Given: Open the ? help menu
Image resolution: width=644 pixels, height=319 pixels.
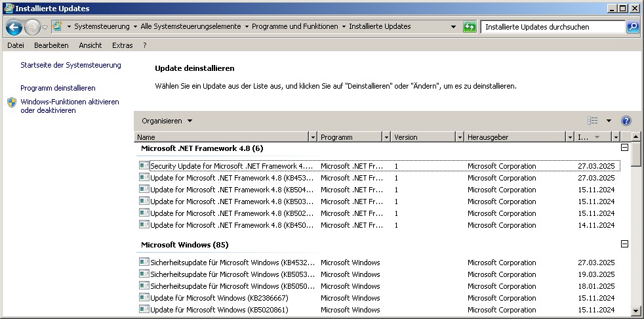Looking at the screenshot, I should tap(144, 45).
